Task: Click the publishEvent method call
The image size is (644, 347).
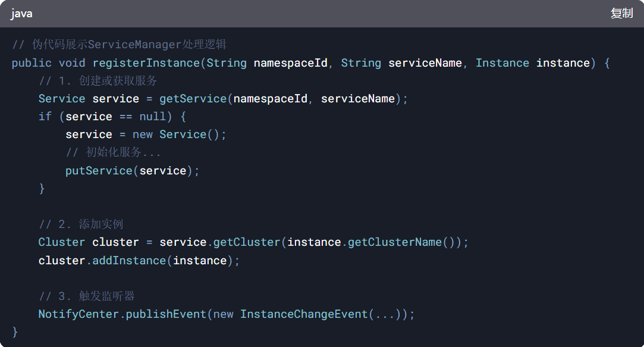Action: pyautogui.click(x=166, y=314)
